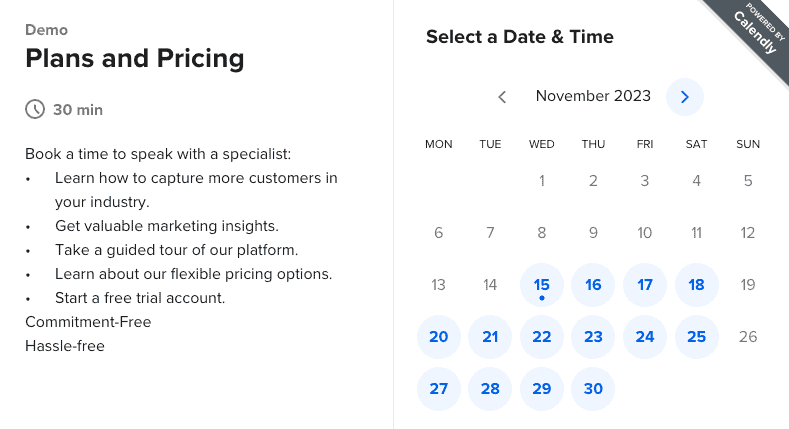Select November 16 date

(593, 285)
